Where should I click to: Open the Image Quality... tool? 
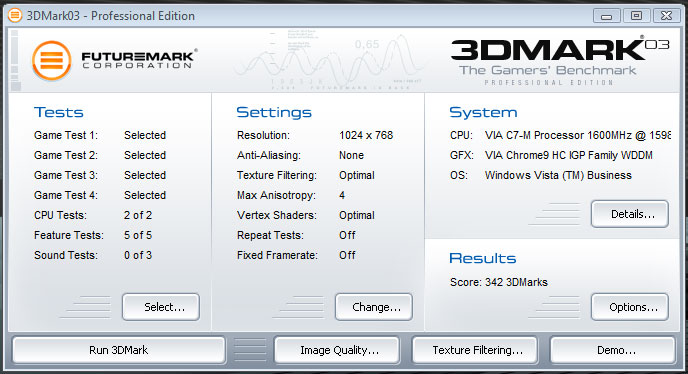pyautogui.click(x=337, y=350)
